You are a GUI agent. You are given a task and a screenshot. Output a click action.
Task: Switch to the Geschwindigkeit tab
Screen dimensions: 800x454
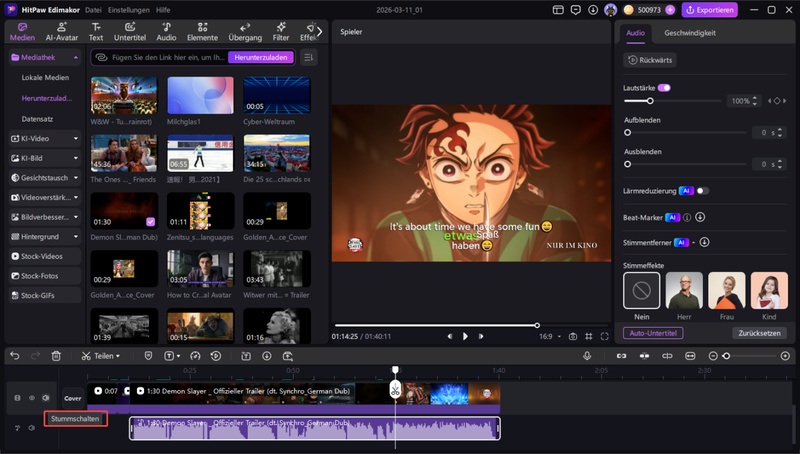click(x=690, y=33)
